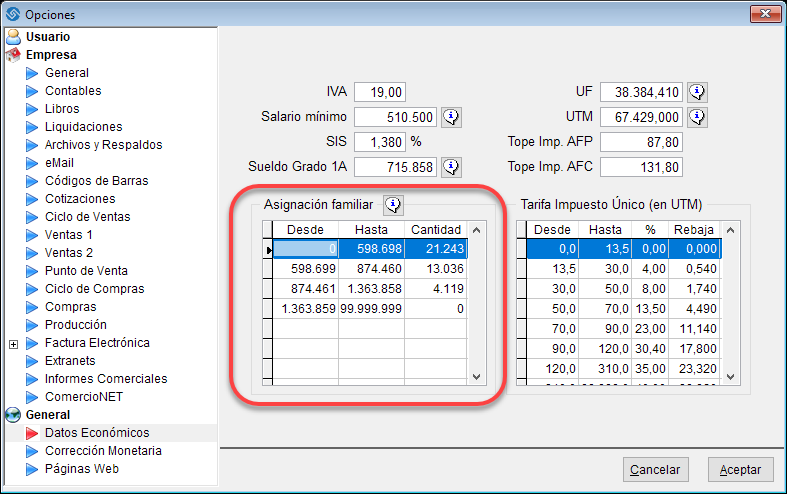787x494 pixels.
Task: Click the Sueldo Grado 1A value field
Action: [x=396, y=167]
